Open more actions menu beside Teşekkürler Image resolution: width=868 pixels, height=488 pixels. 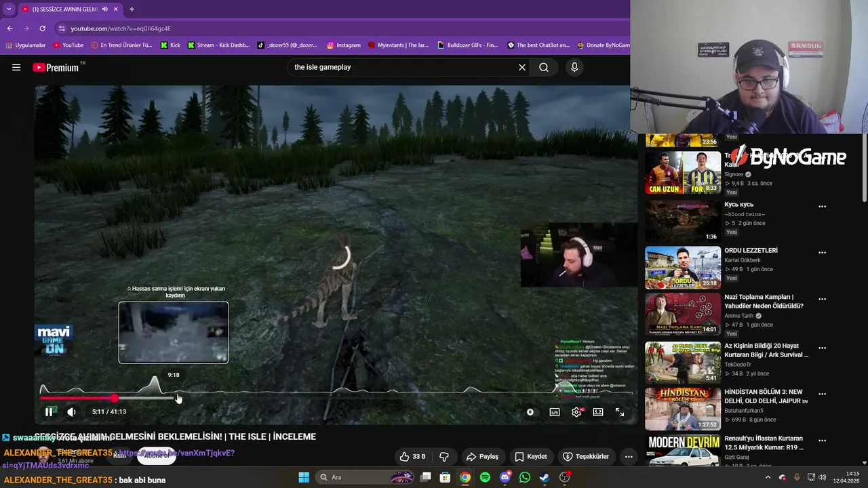tap(629, 456)
